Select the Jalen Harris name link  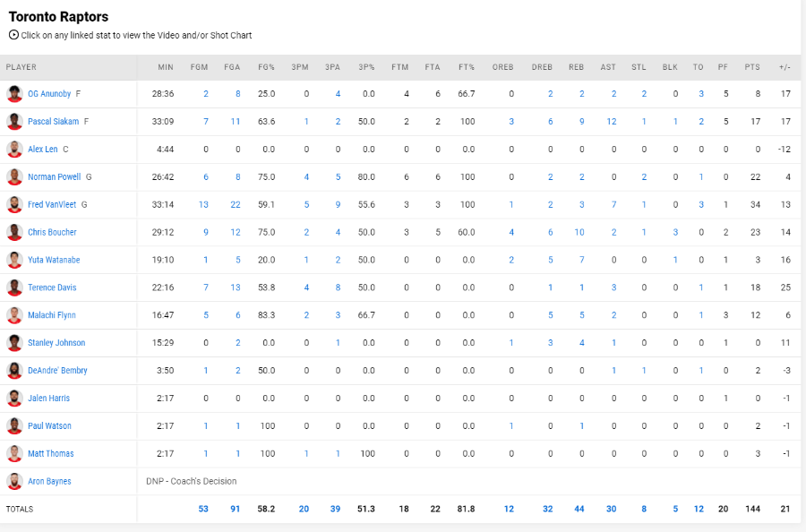[49, 399]
